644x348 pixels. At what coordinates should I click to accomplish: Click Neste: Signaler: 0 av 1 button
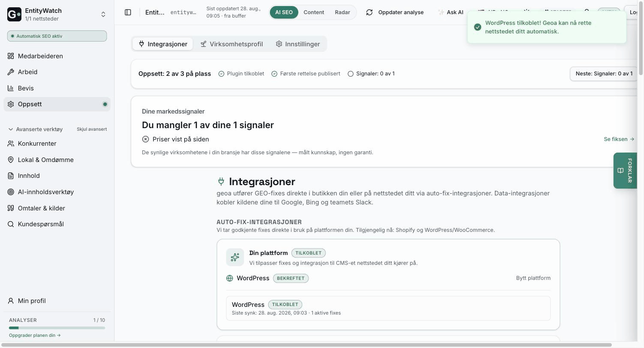point(604,74)
